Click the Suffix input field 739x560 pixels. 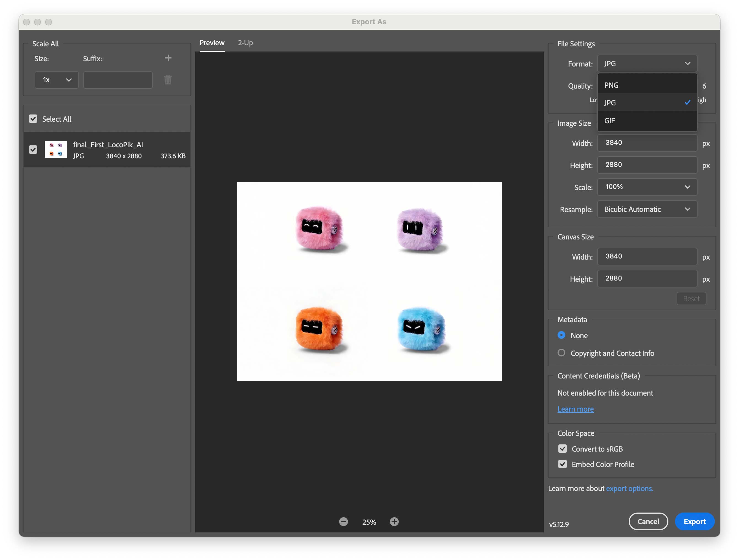[117, 80]
